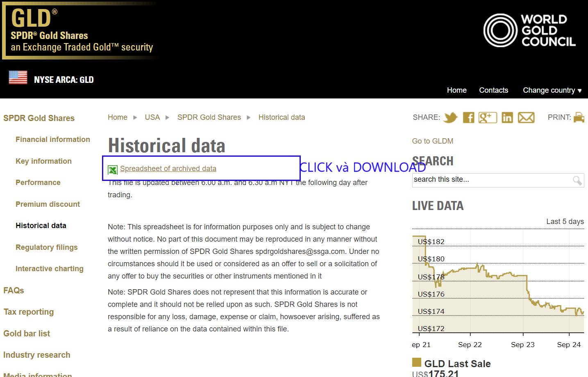588x377 pixels.
Task: Open Contacts in top navigation
Action: pos(493,90)
